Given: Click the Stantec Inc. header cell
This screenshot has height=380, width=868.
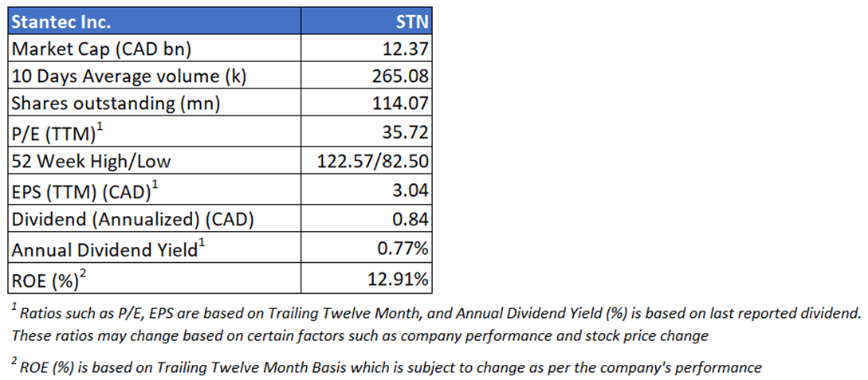Looking at the screenshot, I should click(61, 20).
